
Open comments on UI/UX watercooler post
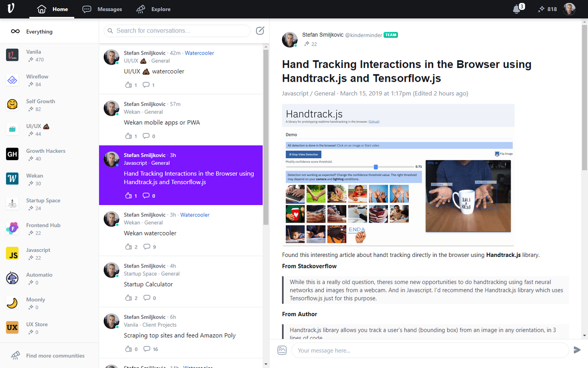pyautogui.click(x=148, y=85)
